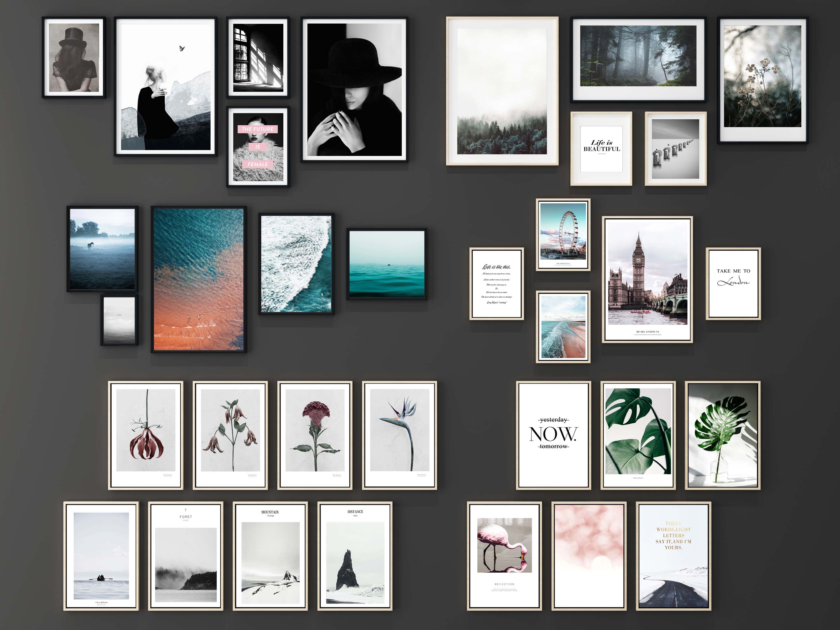The image size is (840, 630).
Task: Open the woman and butterfly print
Action: (x=165, y=87)
